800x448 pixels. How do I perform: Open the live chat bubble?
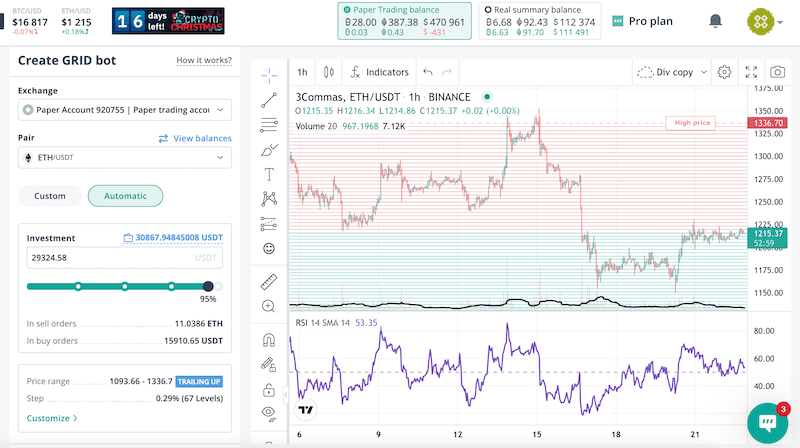click(x=768, y=423)
